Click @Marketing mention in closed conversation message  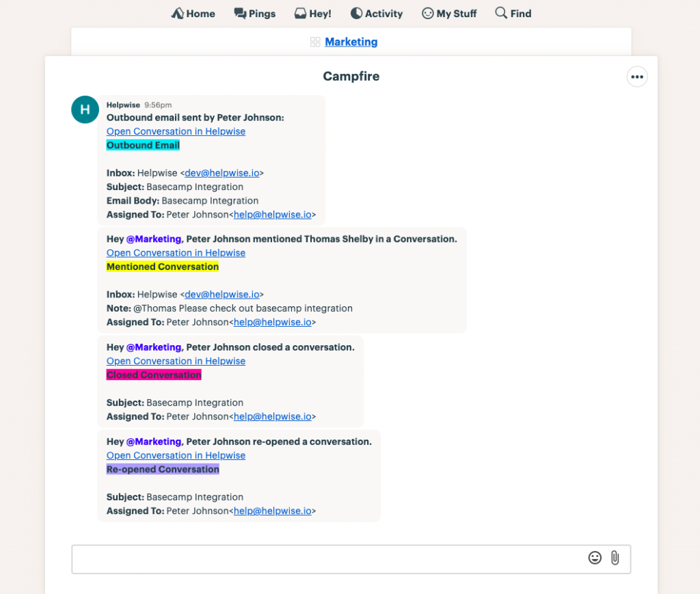click(154, 347)
